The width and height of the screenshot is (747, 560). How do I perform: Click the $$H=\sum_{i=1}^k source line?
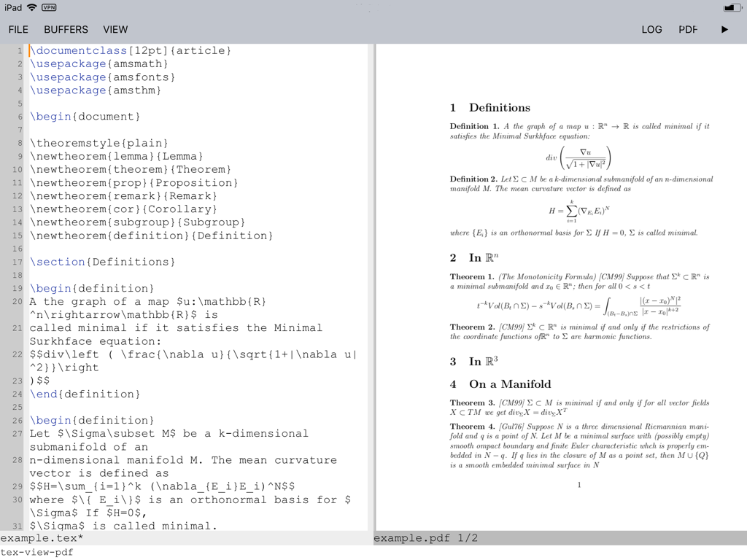(162, 486)
